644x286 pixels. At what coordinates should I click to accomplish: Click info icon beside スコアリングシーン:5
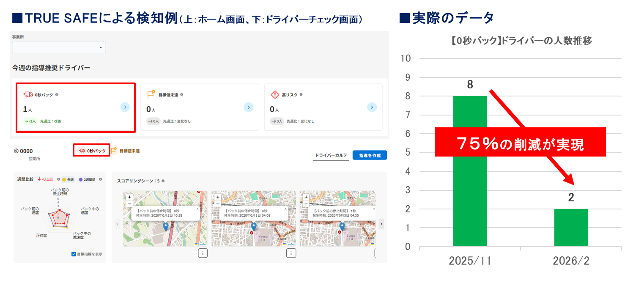163,181
